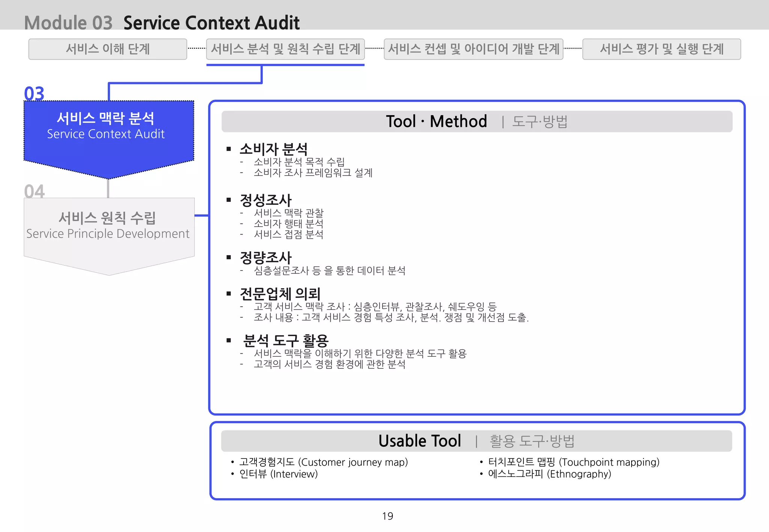
Task: Select the 서비스 평가 및 실행 단계 stage
Action: (662, 49)
